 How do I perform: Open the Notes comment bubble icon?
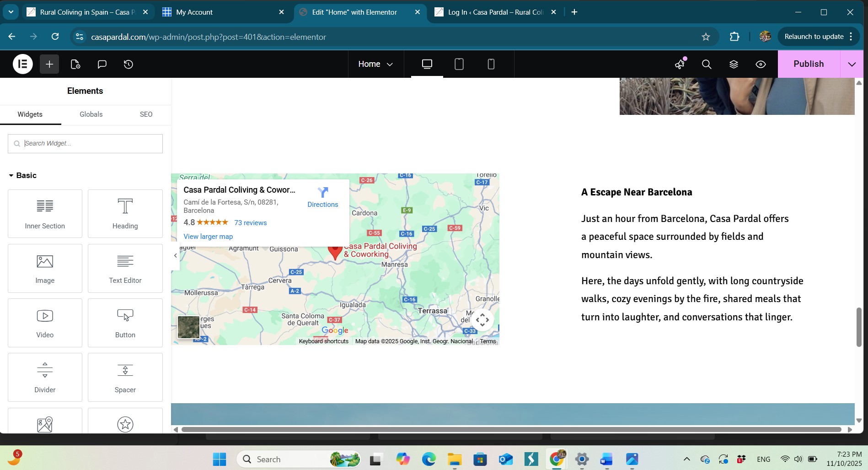(x=102, y=64)
